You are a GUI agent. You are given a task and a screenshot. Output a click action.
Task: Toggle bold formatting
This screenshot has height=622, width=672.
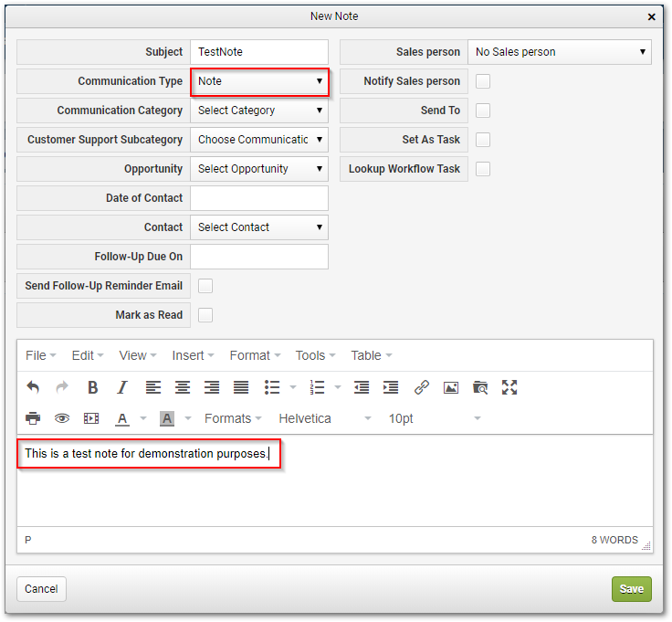click(x=92, y=387)
